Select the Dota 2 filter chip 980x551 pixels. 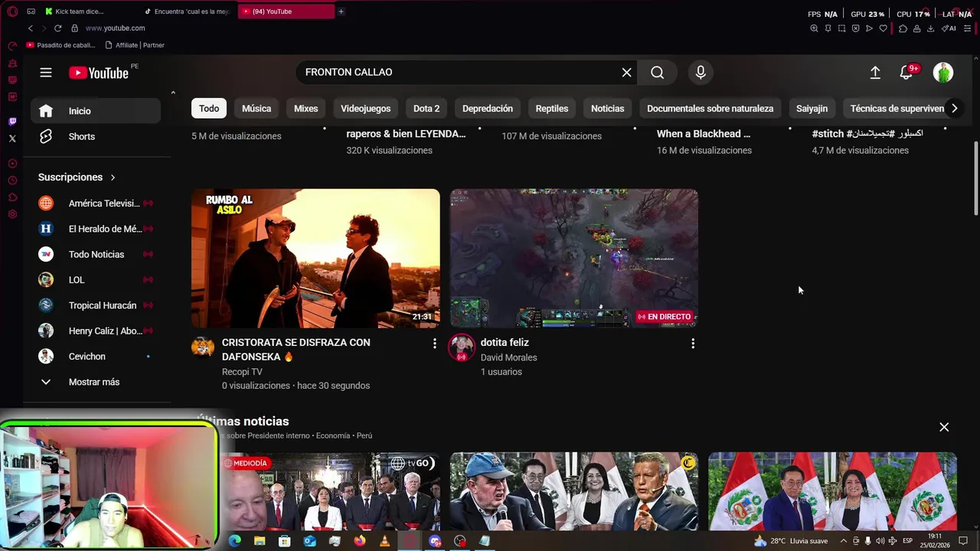click(426, 109)
